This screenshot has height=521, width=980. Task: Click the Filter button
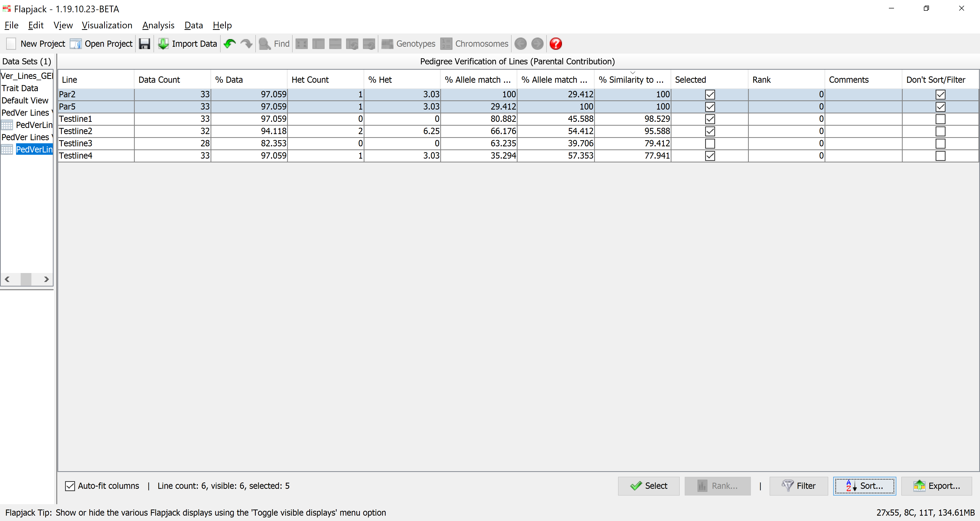pyautogui.click(x=799, y=486)
